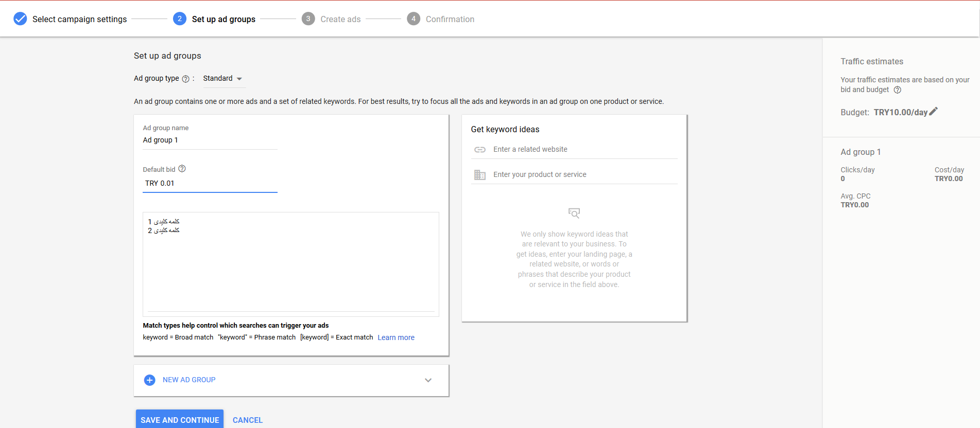Click the completed checkmark step icon
This screenshot has height=428, width=980.
point(20,19)
